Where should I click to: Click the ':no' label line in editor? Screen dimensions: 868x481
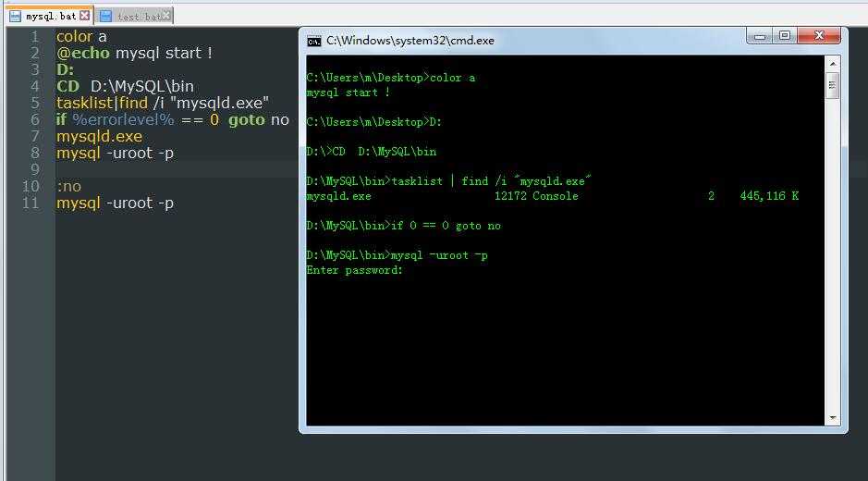tap(68, 186)
